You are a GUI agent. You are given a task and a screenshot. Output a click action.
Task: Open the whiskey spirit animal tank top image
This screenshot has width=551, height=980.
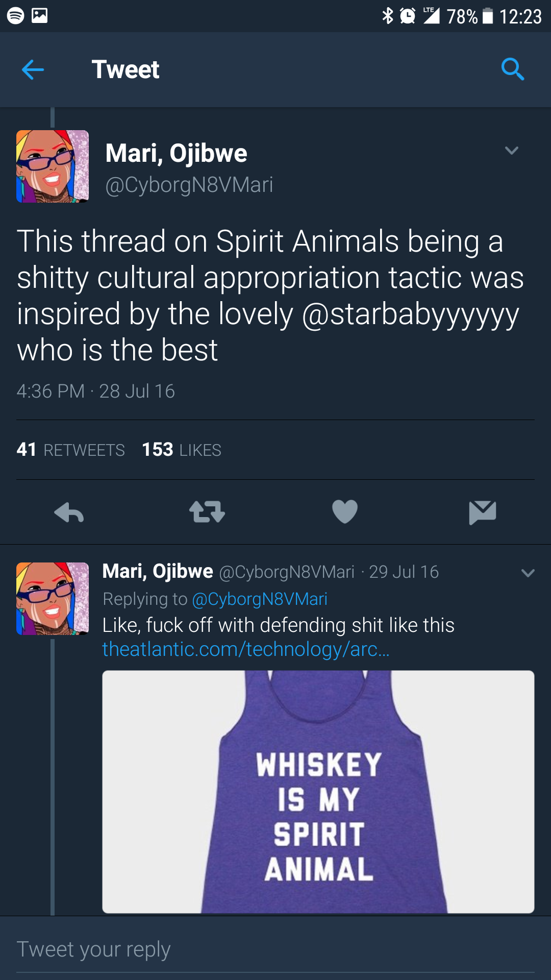tap(318, 791)
